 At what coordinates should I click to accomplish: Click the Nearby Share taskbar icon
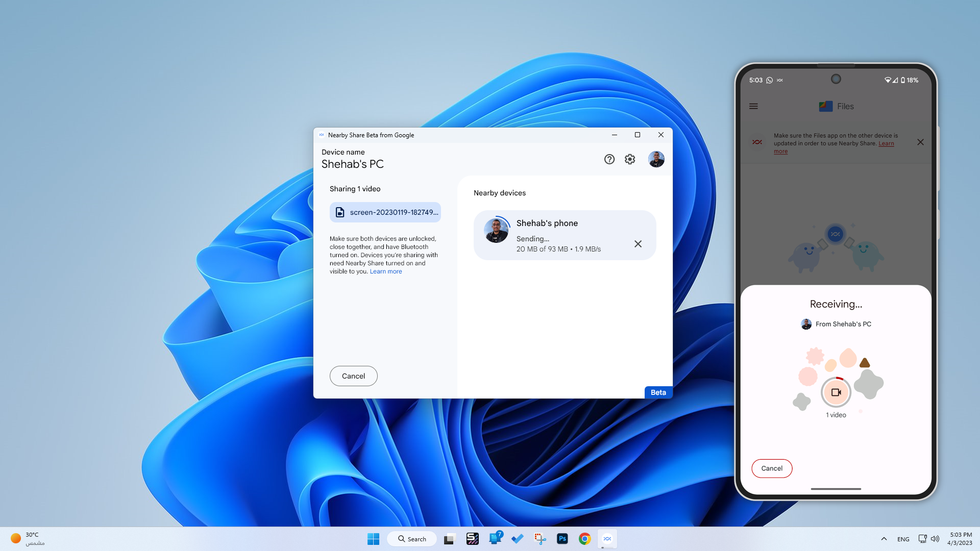[x=607, y=539]
